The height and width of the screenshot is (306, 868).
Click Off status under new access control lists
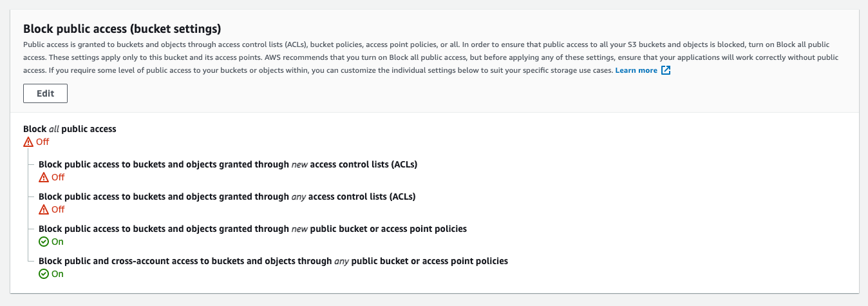click(x=58, y=177)
